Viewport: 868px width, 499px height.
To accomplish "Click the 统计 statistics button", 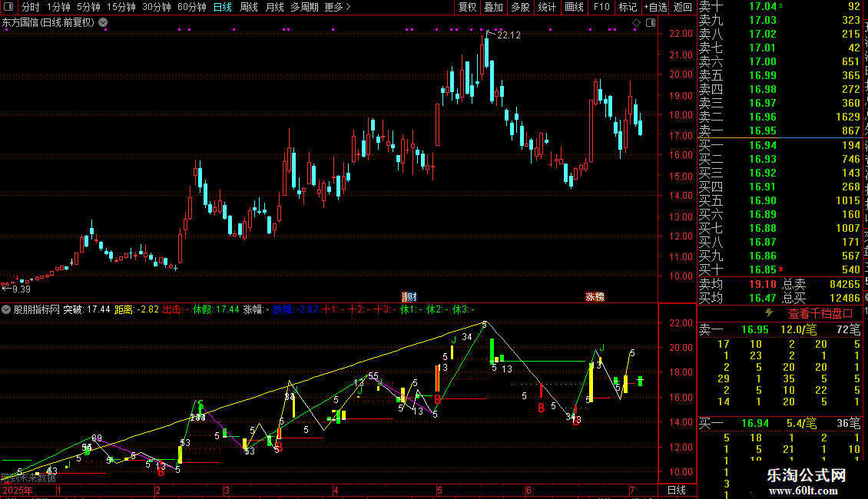I will tap(547, 7).
